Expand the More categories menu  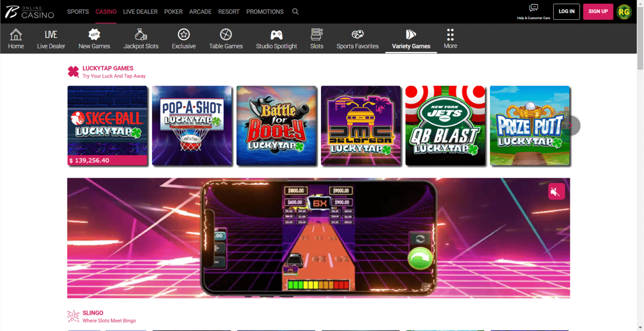(x=450, y=39)
